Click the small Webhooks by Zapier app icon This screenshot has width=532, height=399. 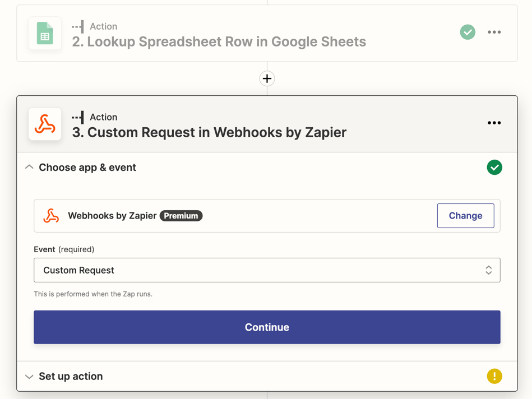(x=51, y=216)
